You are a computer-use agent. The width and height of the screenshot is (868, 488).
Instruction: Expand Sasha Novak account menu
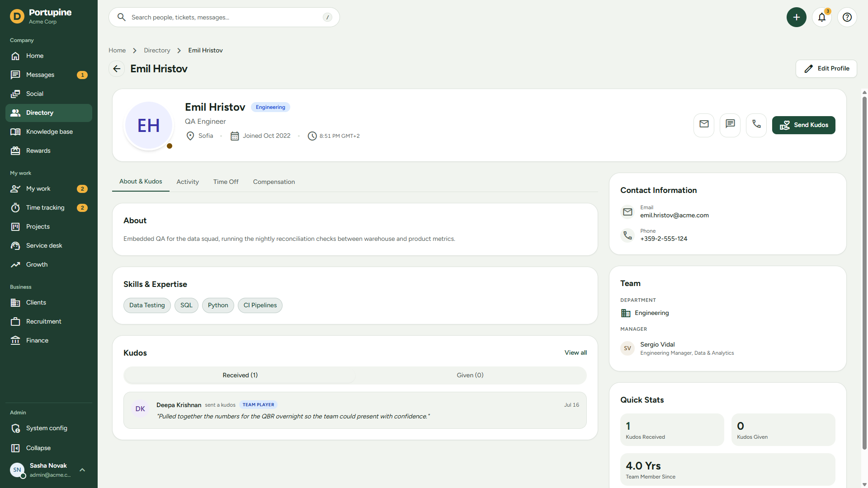(x=49, y=470)
